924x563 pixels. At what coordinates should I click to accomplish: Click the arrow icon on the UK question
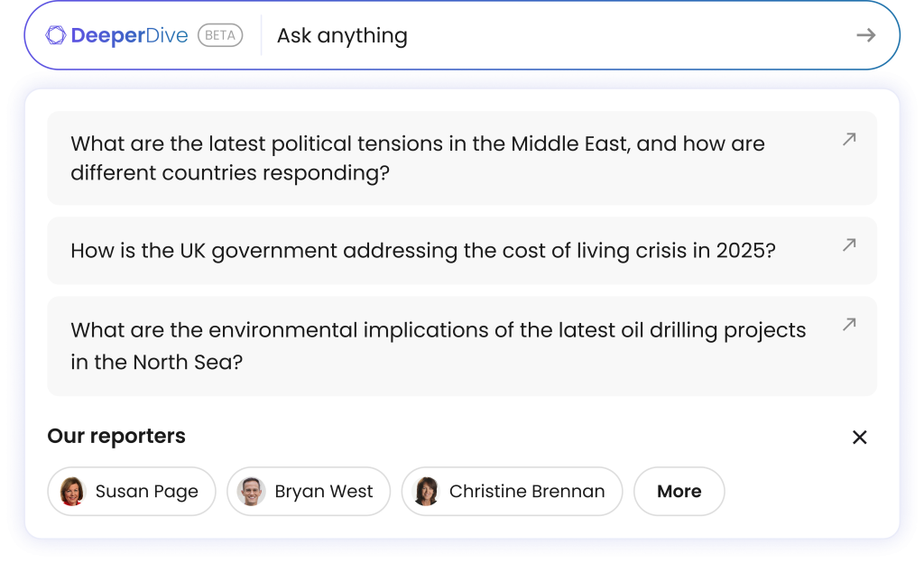coord(849,245)
